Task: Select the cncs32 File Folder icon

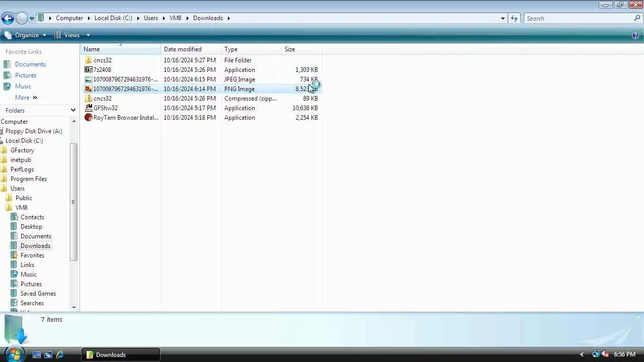Action: click(89, 60)
